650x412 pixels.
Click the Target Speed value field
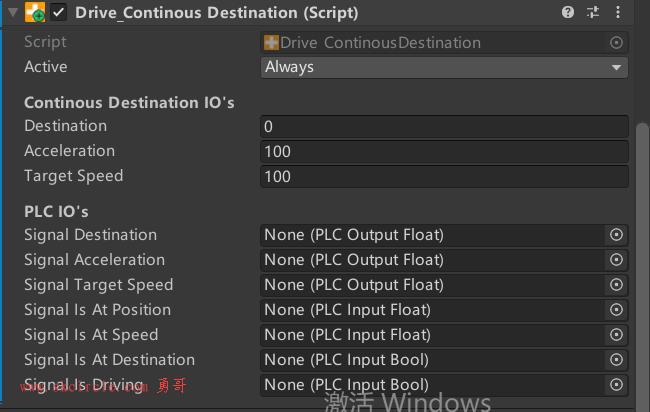[444, 177]
